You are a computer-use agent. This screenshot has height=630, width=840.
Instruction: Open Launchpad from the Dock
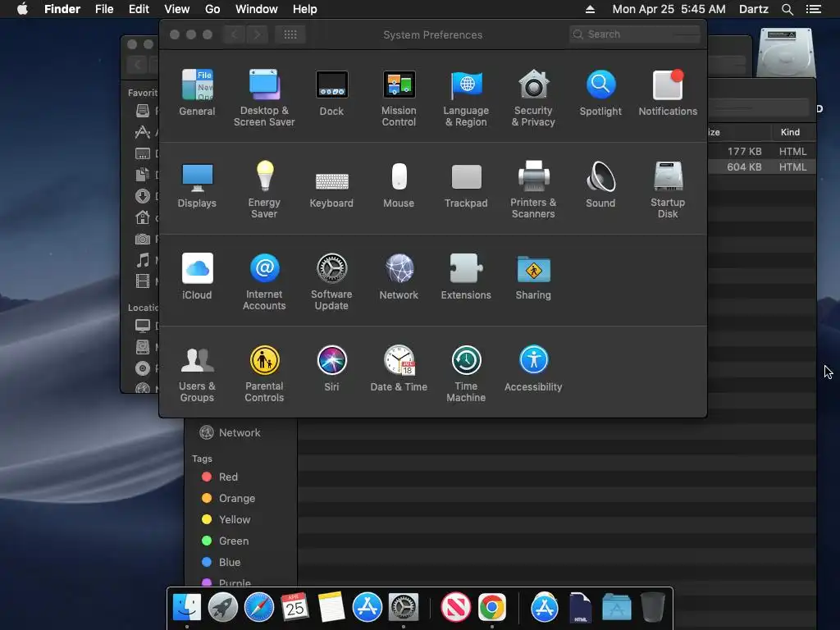pyautogui.click(x=223, y=608)
